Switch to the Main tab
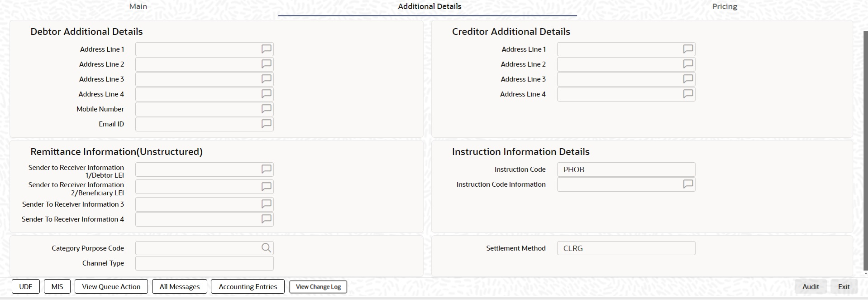This screenshot has width=868, height=300. 138,6
